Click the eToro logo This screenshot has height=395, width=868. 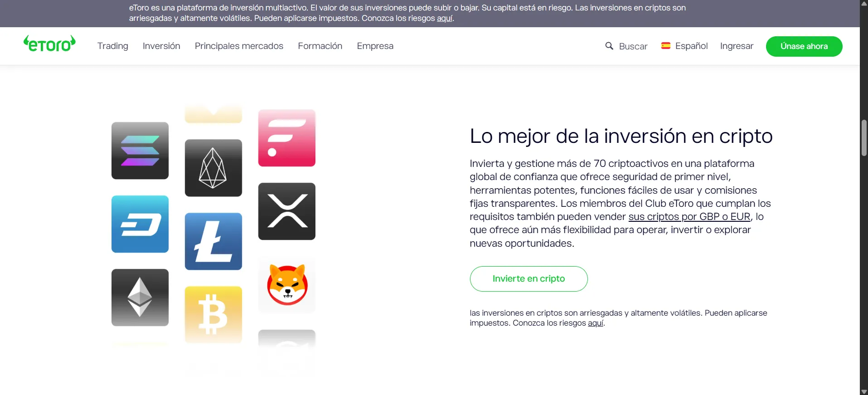(x=49, y=44)
